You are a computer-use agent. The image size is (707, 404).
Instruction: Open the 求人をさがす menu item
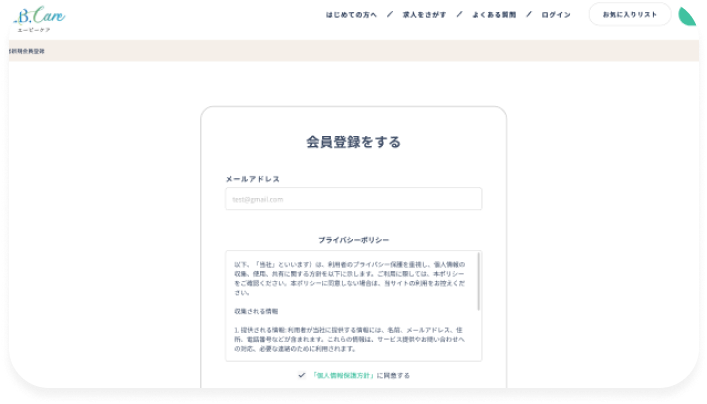point(424,15)
